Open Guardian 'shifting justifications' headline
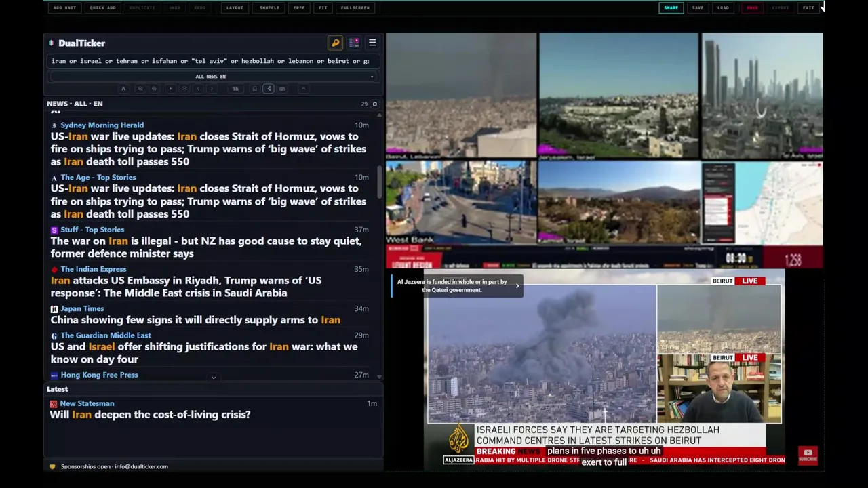This screenshot has height=488, width=868. tap(203, 353)
